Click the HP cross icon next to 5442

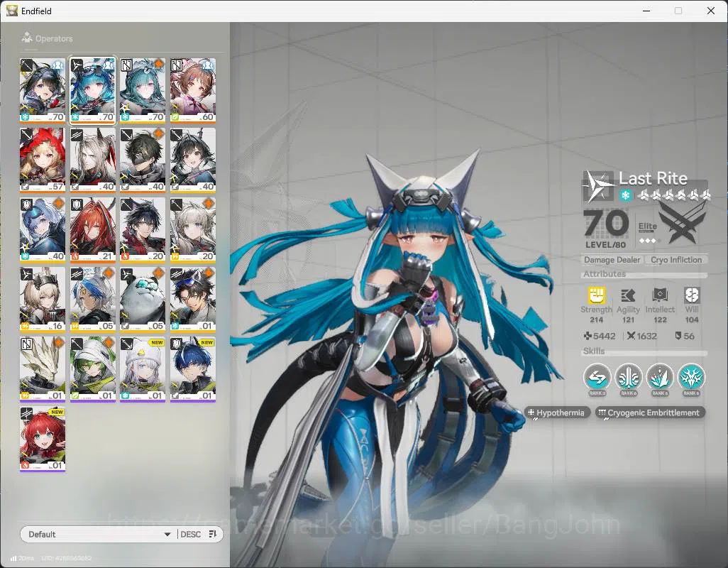click(588, 336)
